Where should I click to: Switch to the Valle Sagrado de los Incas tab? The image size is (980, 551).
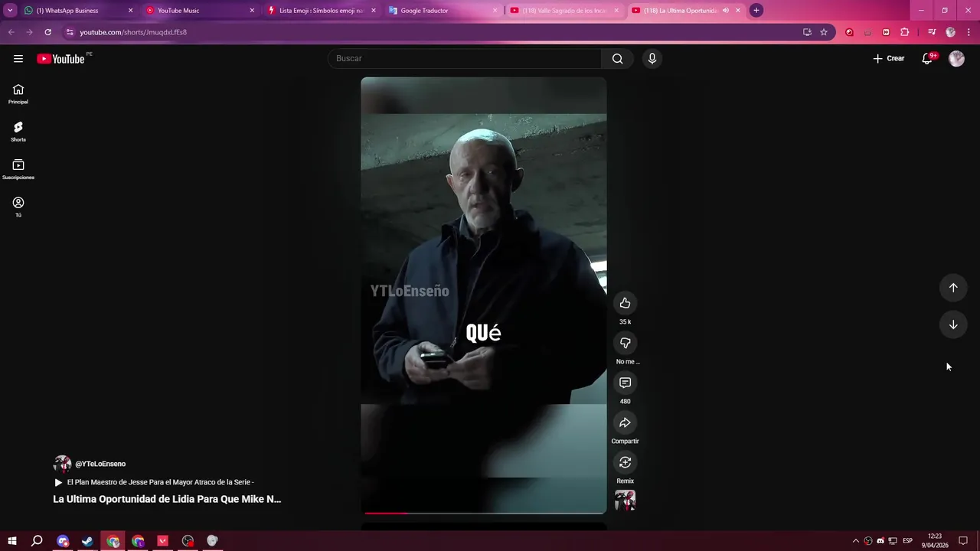click(563, 11)
